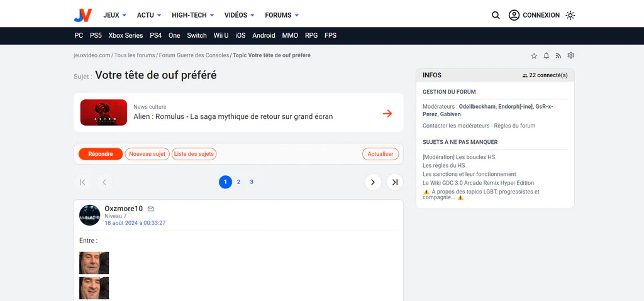The height and width of the screenshot is (301, 644).
Task: Click CONNEXION login link
Action: (x=541, y=15)
